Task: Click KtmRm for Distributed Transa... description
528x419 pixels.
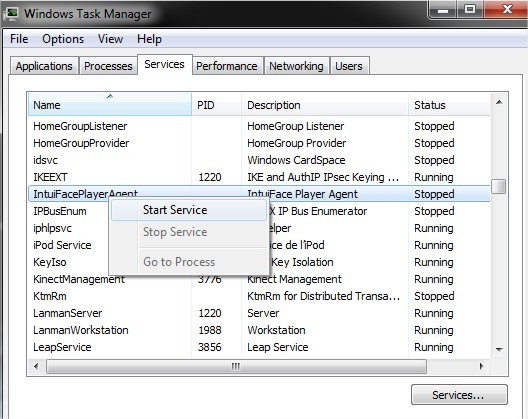Action: (324, 296)
